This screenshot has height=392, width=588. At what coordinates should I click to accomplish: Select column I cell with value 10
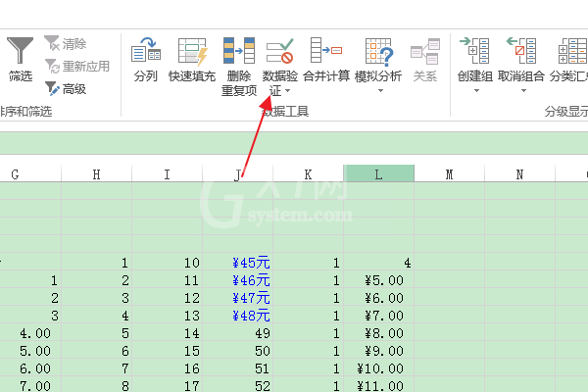pos(168,263)
